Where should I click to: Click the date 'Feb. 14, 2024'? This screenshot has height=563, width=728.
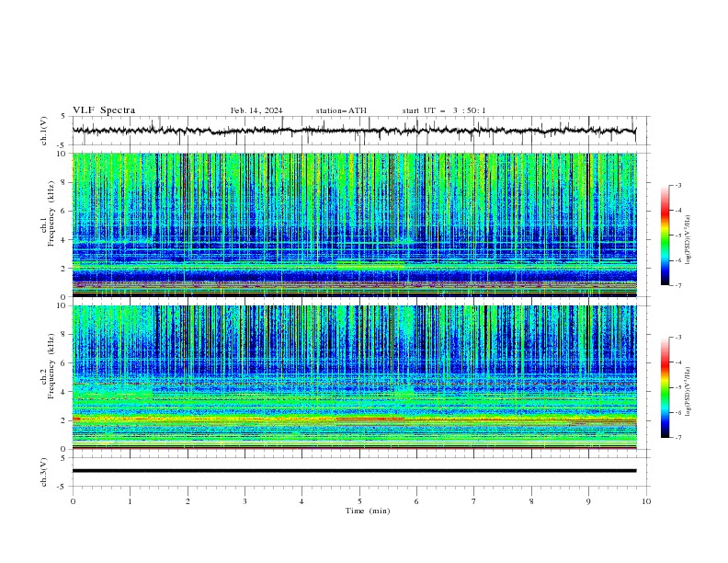tap(256, 110)
